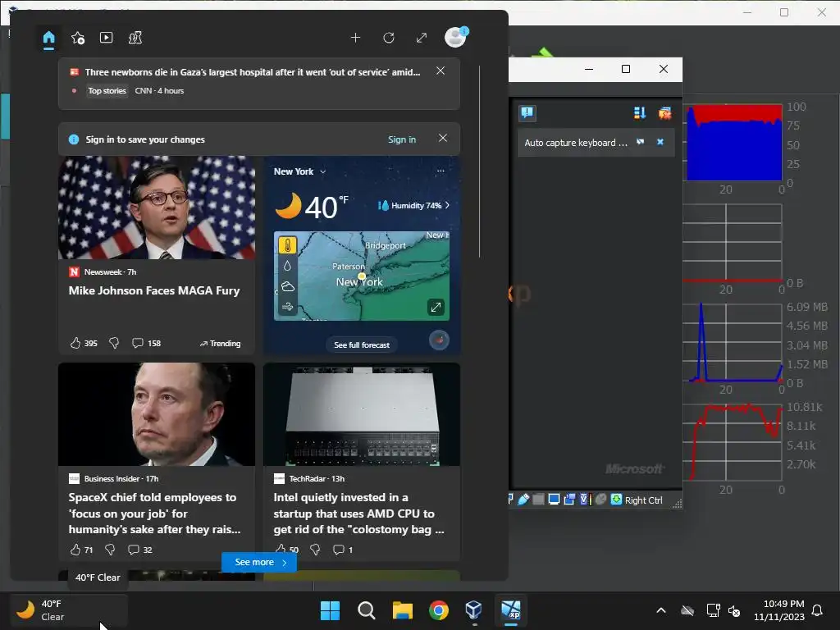The height and width of the screenshot is (630, 840).
Task: Open taskbar Search
Action: [x=367, y=610]
